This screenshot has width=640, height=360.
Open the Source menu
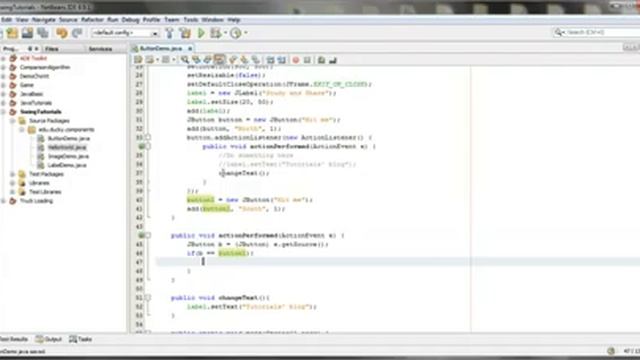click(x=68, y=20)
